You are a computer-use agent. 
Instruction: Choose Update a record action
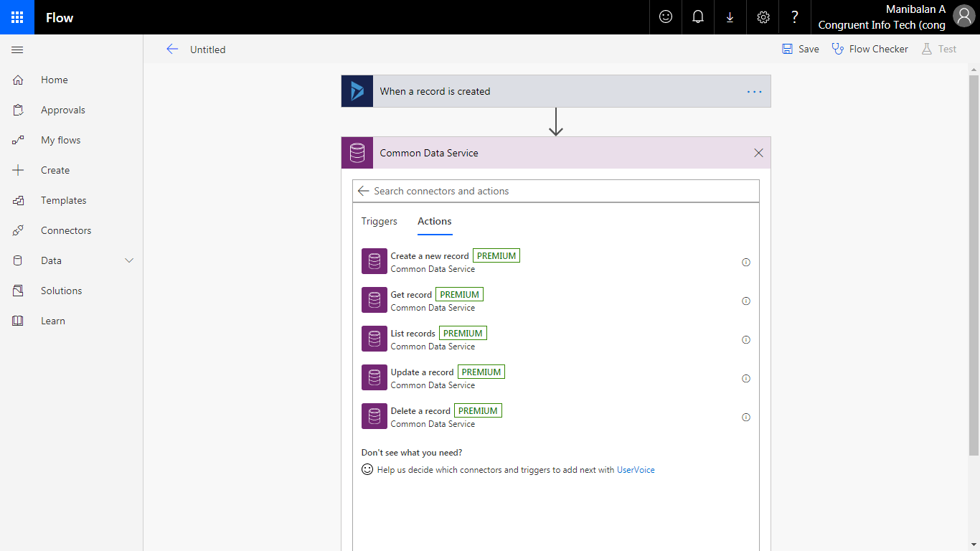tap(556, 378)
